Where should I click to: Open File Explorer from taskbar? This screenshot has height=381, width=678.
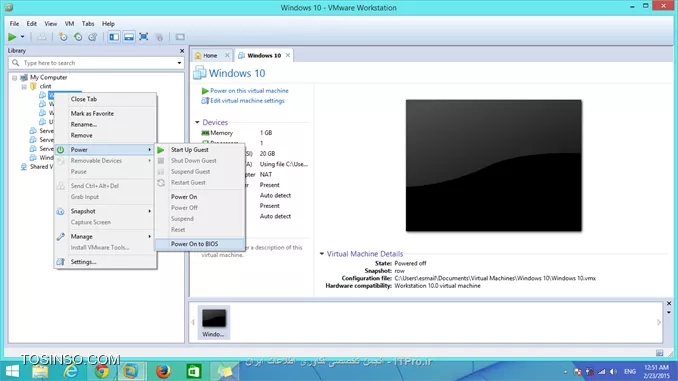click(40, 371)
